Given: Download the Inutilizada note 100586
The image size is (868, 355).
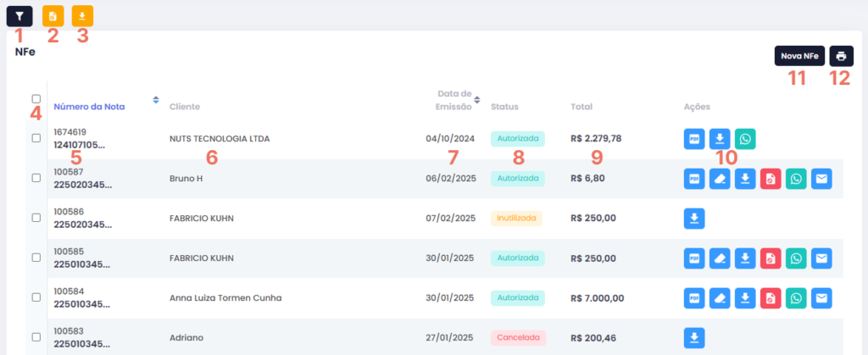Looking at the screenshot, I should click(x=694, y=218).
